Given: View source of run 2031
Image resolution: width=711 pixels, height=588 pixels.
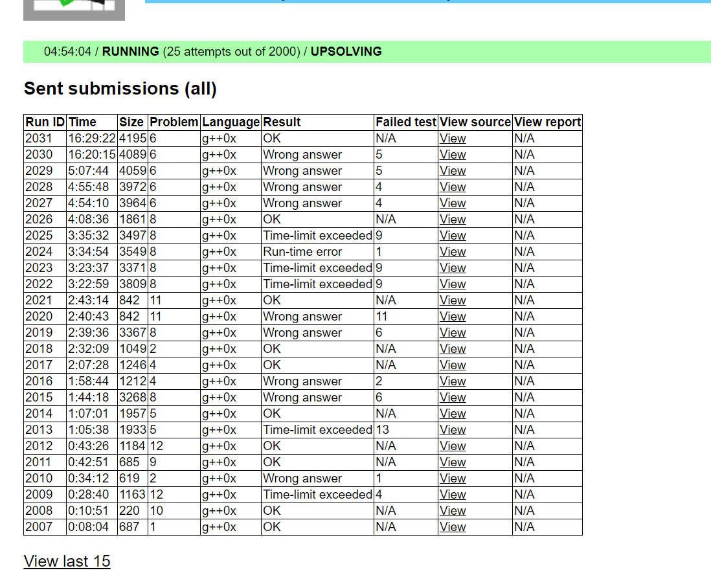Looking at the screenshot, I should click(453, 139).
